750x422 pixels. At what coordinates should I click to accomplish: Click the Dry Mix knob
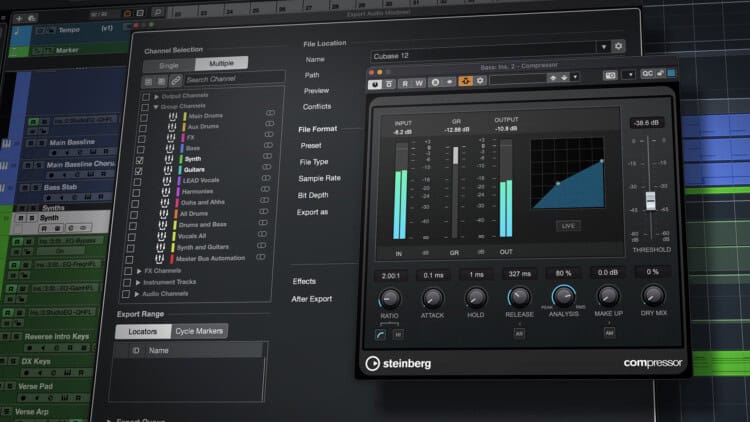click(653, 295)
